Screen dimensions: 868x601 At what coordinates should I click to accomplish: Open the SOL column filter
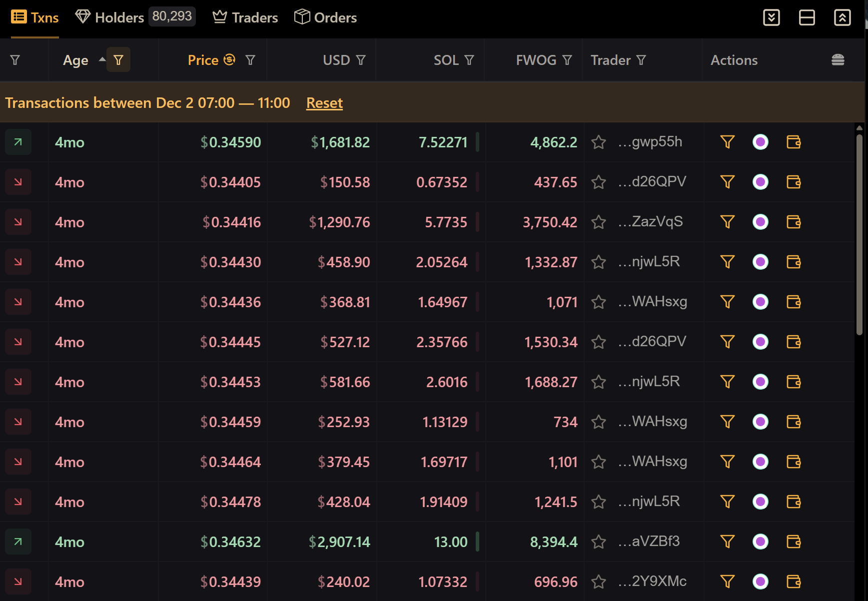469,60
